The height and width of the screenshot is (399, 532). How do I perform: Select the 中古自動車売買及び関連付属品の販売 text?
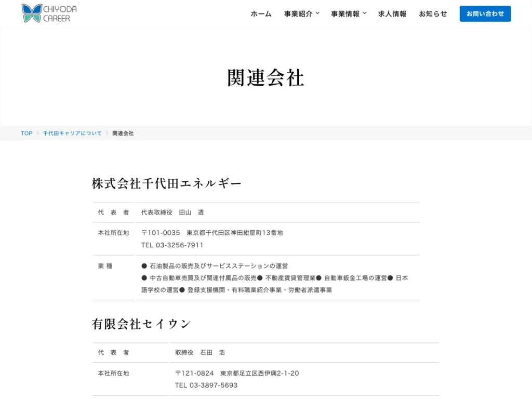click(203, 278)
